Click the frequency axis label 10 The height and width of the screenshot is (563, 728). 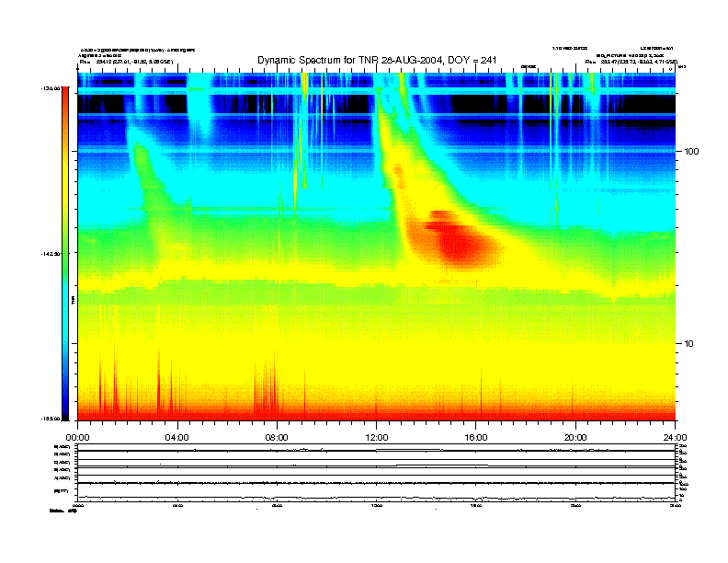(x=689, y=344)
